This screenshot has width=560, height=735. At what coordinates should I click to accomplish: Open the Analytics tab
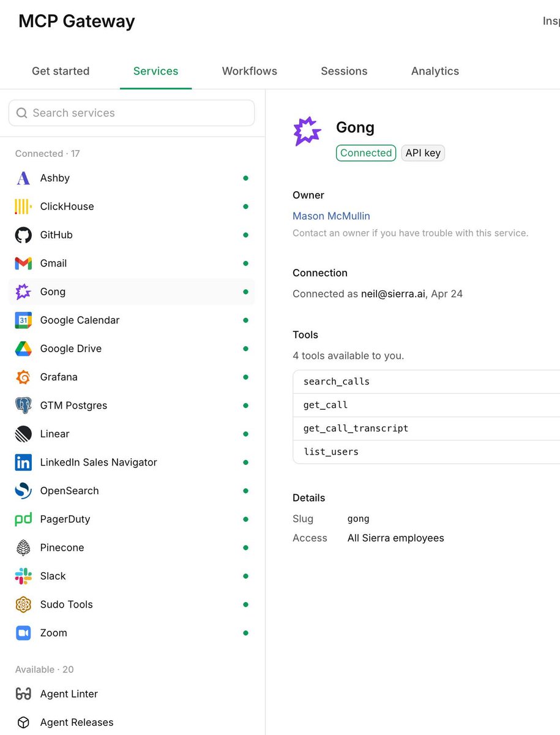(435, 71)
